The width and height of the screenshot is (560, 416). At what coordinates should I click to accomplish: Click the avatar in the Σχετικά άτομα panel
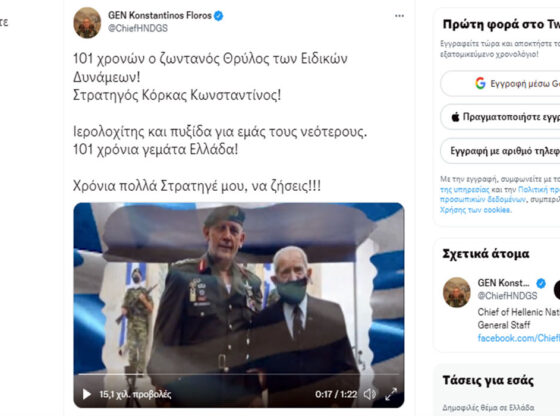[456, 292]
